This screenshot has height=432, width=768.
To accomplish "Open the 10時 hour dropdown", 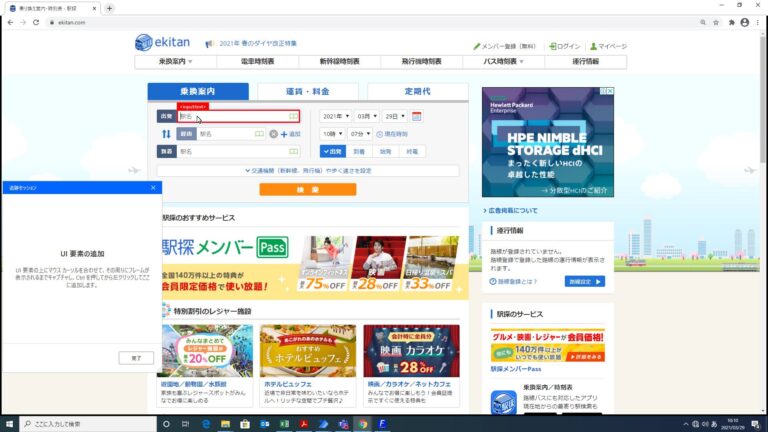I will [x=333, y=134].
